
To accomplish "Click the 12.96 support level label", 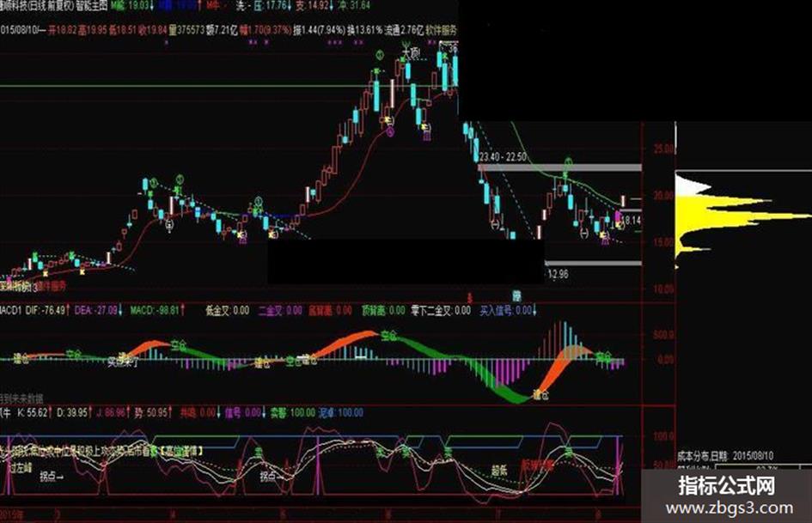I will [558, 274].
